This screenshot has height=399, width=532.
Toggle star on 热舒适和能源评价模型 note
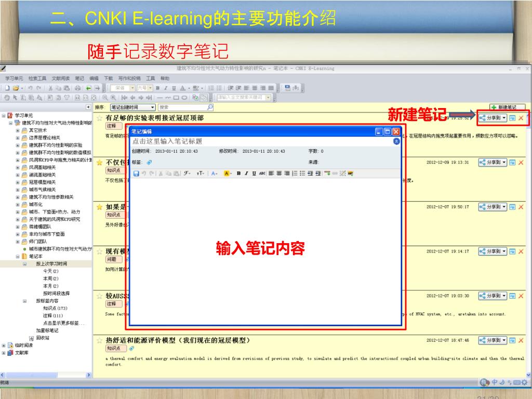[99, 340]
